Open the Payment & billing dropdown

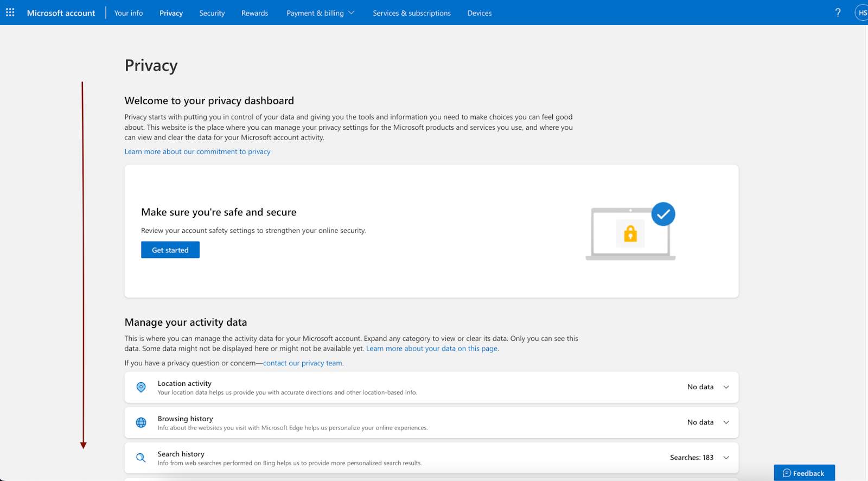tap(321, 13)
